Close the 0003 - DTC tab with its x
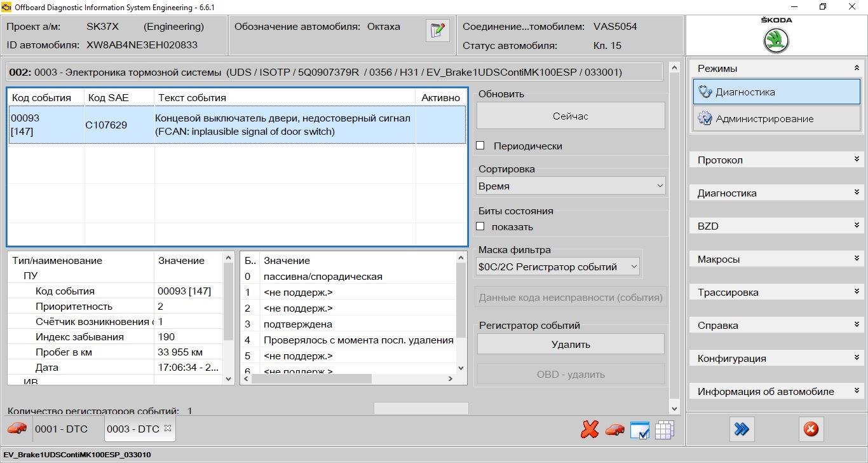The width and height of the screenshot is (868, 463). coord(168,429)
